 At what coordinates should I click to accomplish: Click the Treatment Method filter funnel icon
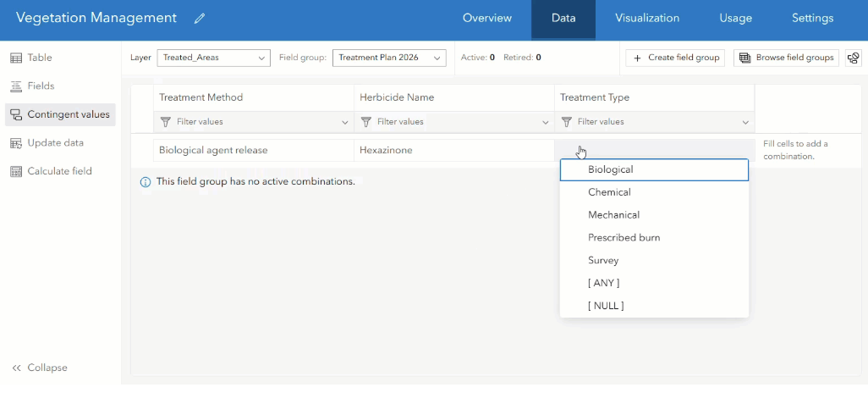tap(165, 122)
